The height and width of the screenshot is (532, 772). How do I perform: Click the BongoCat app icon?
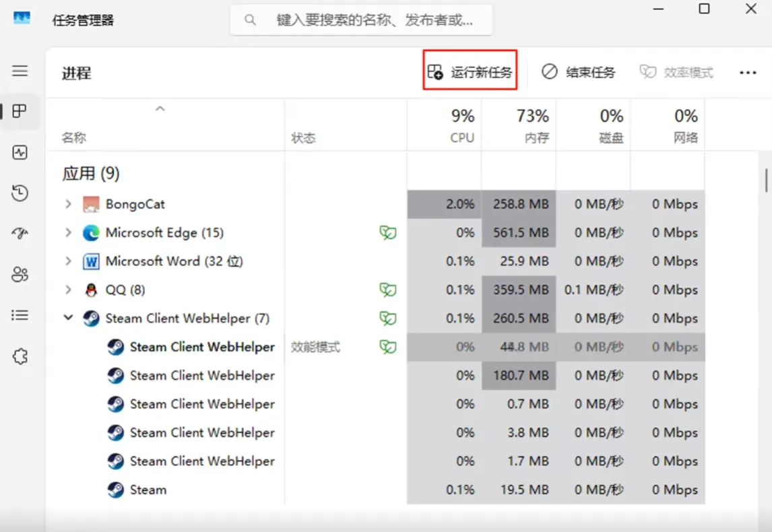point(91,204)
